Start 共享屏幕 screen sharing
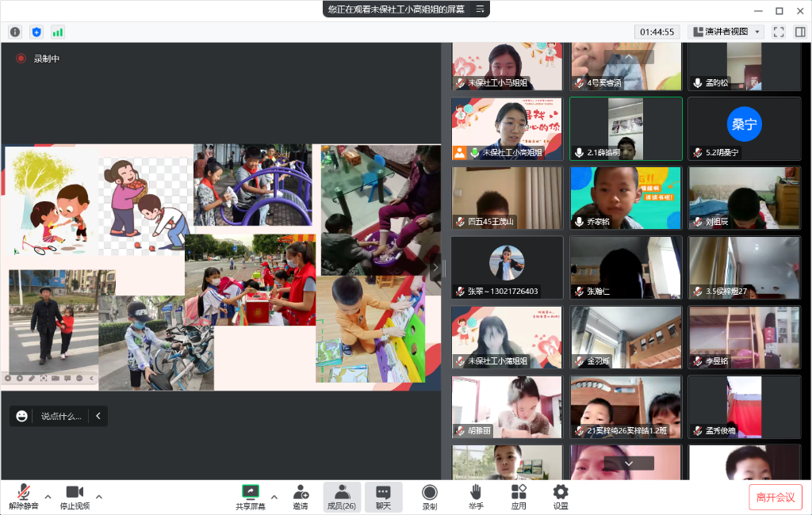 (251, 497)
